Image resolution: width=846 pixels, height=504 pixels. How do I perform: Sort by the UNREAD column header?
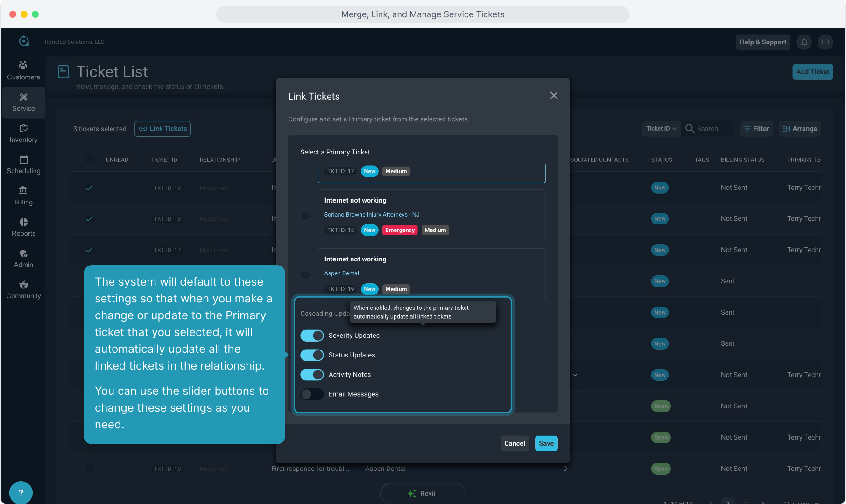(117, 160)
